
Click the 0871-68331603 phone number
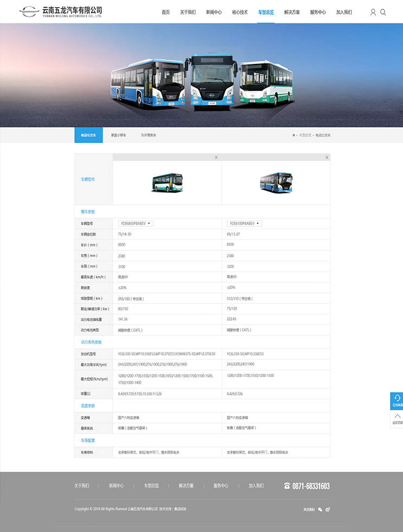[x=311, y=486]
